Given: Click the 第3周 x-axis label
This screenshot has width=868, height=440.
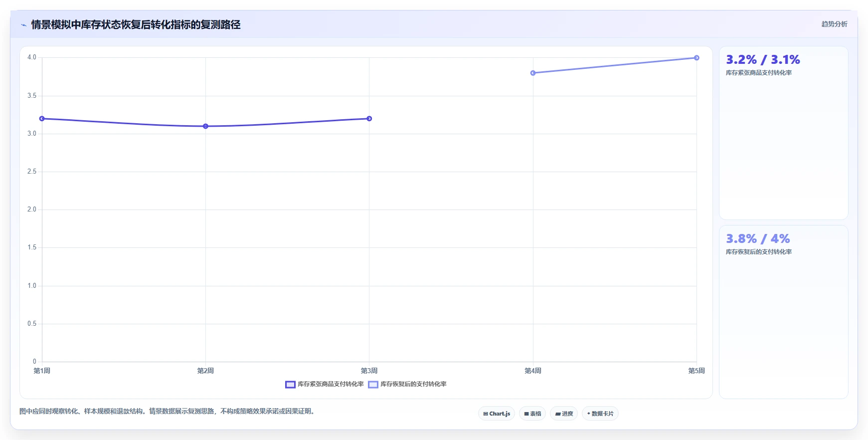Looking at the screenshot, I should pyautogui.click(x=369, y=371).
